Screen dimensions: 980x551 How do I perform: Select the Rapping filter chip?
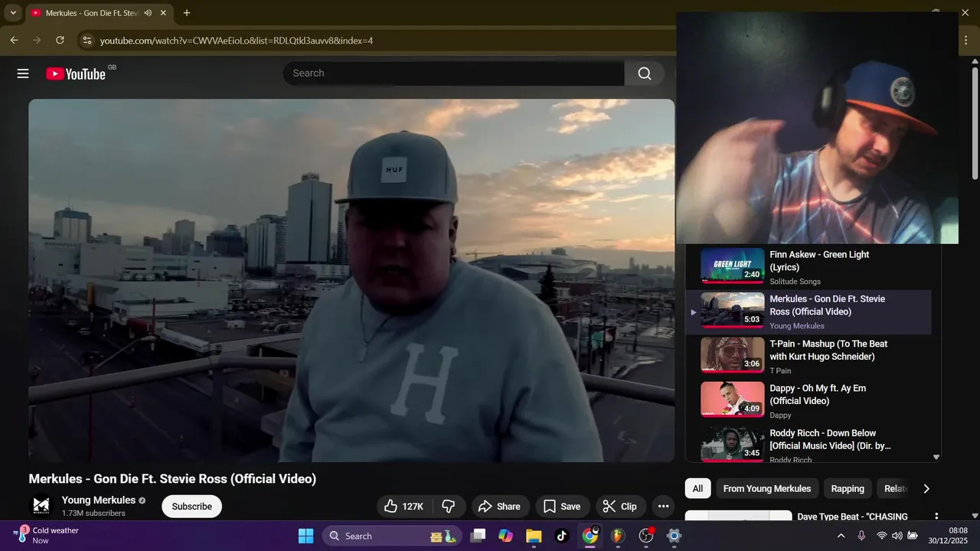point(848,488)
